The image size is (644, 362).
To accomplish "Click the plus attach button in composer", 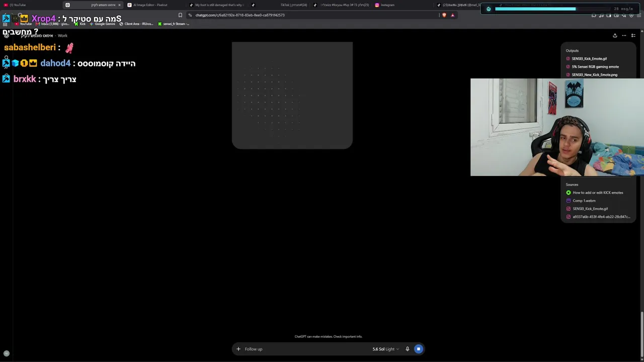I will 238,349.
